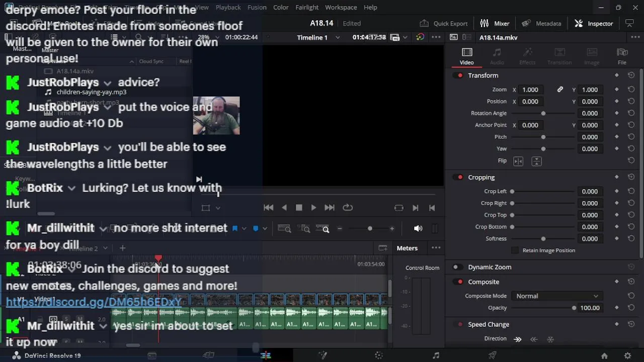The image size is (644, 362).
Task: Open the Fusion page wand icon
Action: click(323, 355)
